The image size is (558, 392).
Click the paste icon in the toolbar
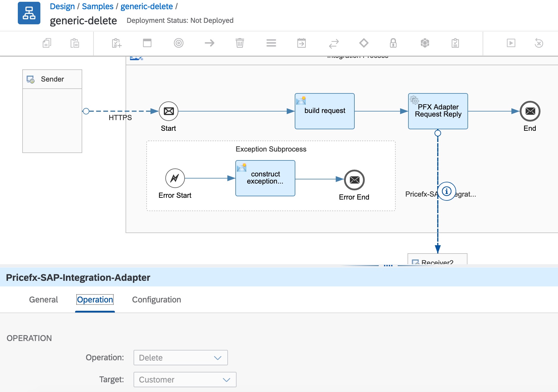click(74, 43)
